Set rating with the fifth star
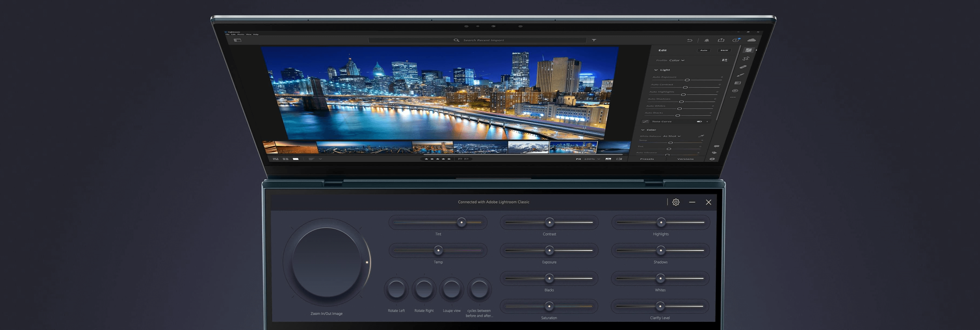This screenshot has width=980, height=330. (x=449, y=159)
